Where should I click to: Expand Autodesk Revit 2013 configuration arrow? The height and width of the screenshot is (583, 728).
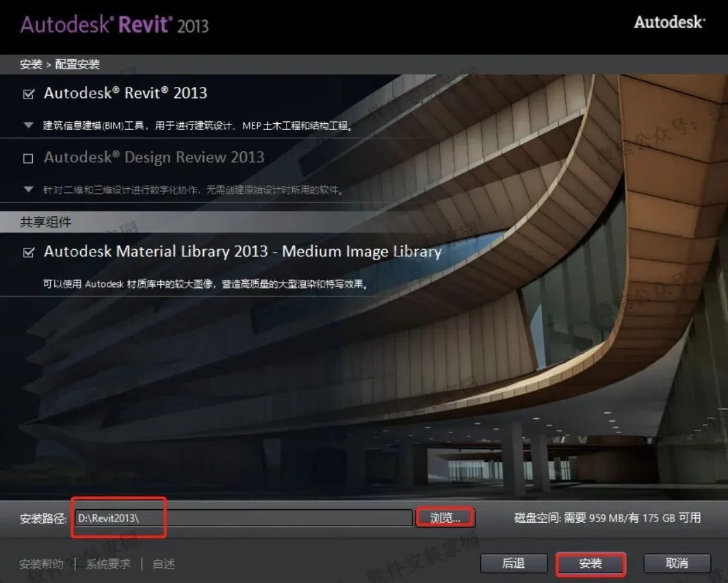pos(28,125)
